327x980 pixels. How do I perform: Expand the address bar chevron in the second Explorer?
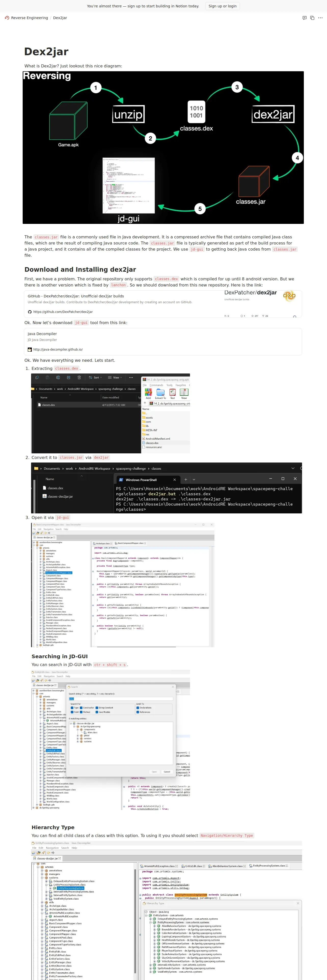293,468
